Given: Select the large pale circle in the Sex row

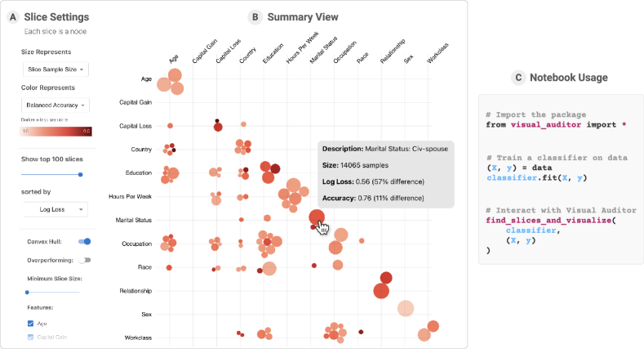Looking at the screenshot, I should 406,308.
